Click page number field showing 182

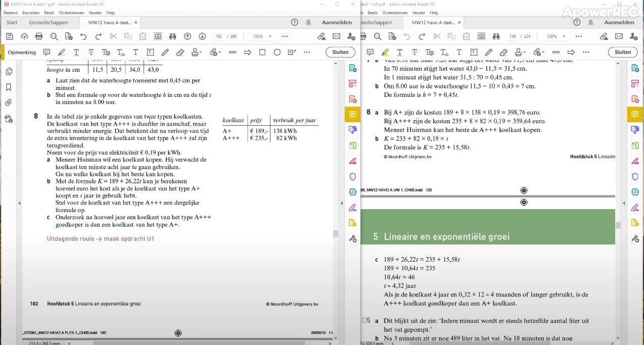tap(219, 36)
